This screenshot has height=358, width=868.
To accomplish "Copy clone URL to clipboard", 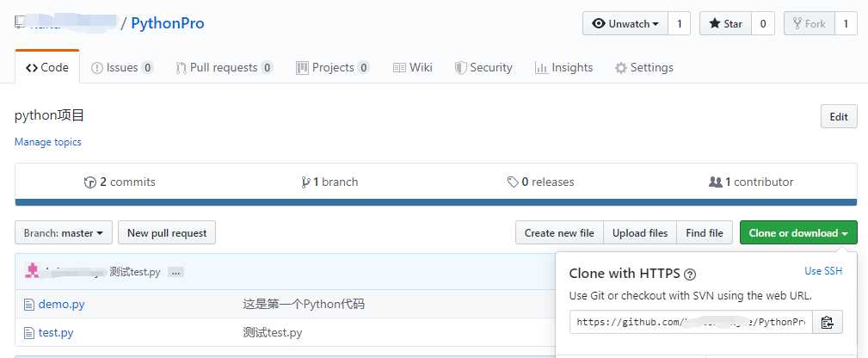I will (x=828, y=322).
